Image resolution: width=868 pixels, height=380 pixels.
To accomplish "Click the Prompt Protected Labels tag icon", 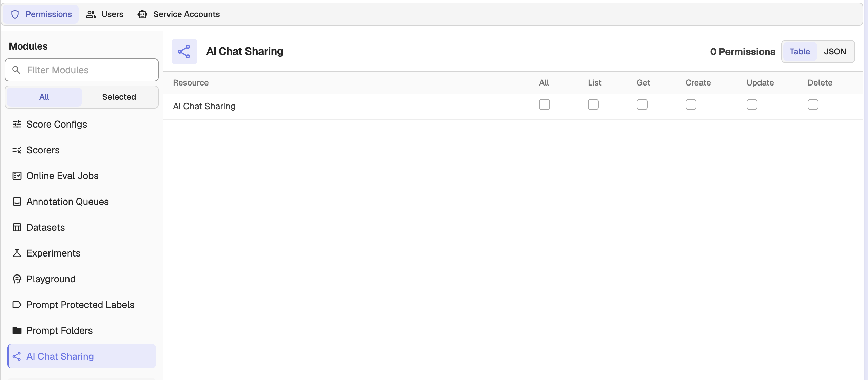I will point(17,305).
